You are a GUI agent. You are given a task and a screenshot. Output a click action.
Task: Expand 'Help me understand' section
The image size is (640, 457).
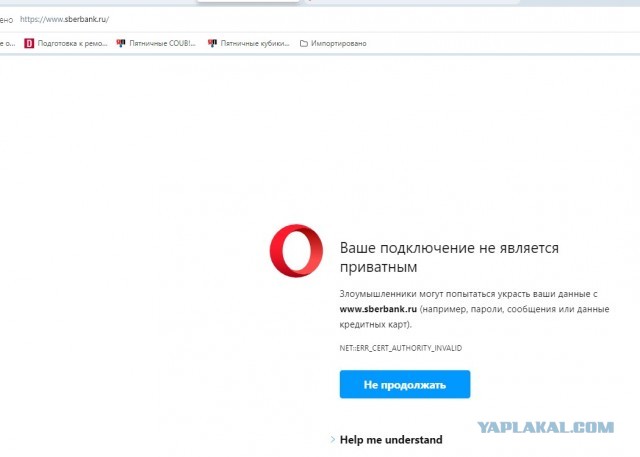pyautogui.click(x=386, y=439)
